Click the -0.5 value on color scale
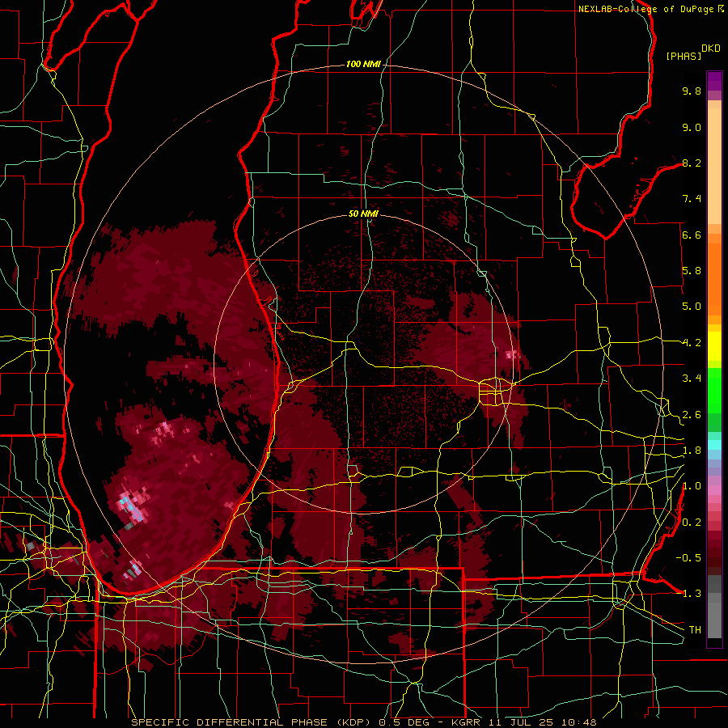This screenshot has width=728, height=728. [x=688, y=558]
